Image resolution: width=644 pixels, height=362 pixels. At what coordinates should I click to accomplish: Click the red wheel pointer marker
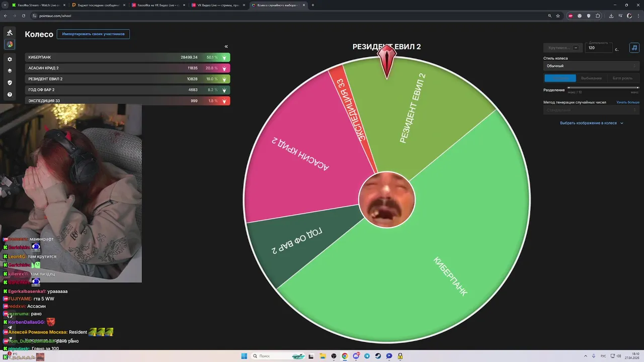pos(386,61)
